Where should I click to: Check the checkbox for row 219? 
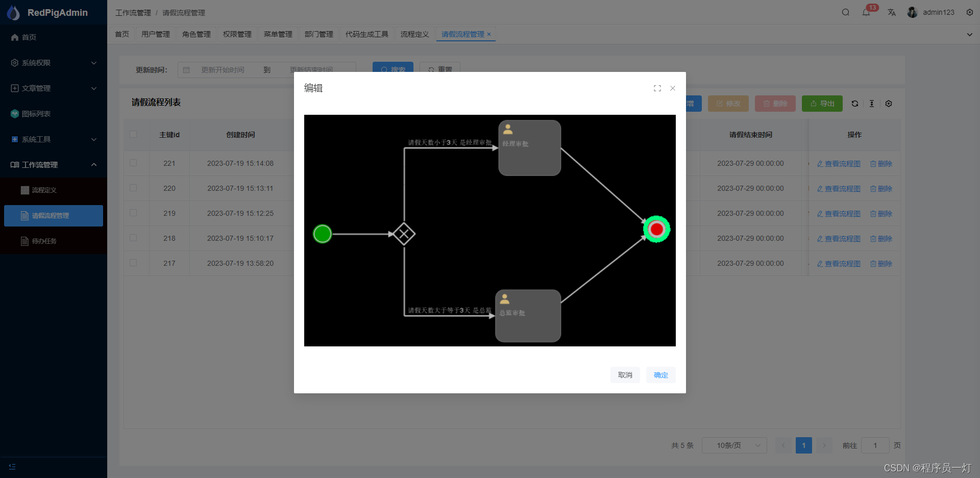(x=133, y=213)
